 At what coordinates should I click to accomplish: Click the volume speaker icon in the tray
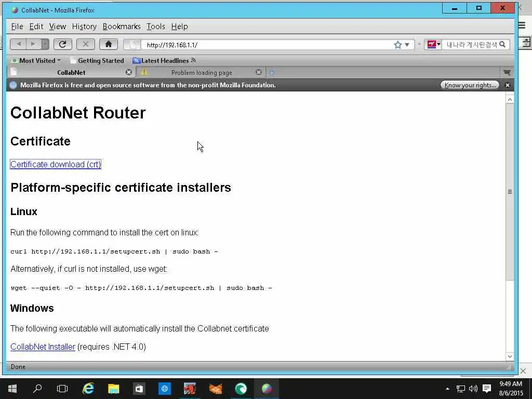tap(473, 389)
